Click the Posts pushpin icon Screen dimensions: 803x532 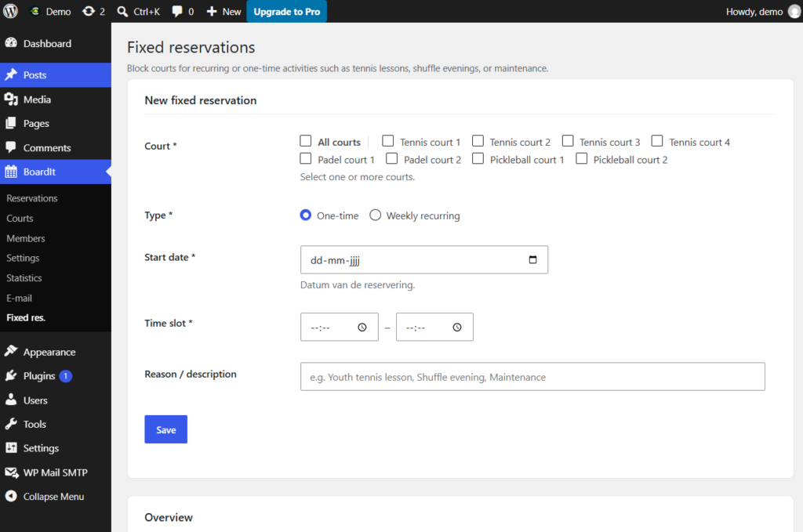pyautogui.click(x=11, y=74)
